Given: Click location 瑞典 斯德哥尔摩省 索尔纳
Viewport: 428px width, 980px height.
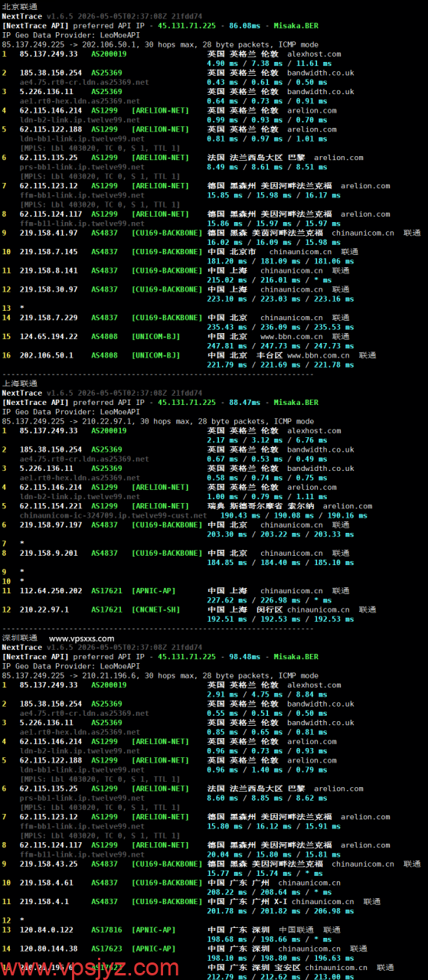Looking at the screenshot, I should coord(262,506).
